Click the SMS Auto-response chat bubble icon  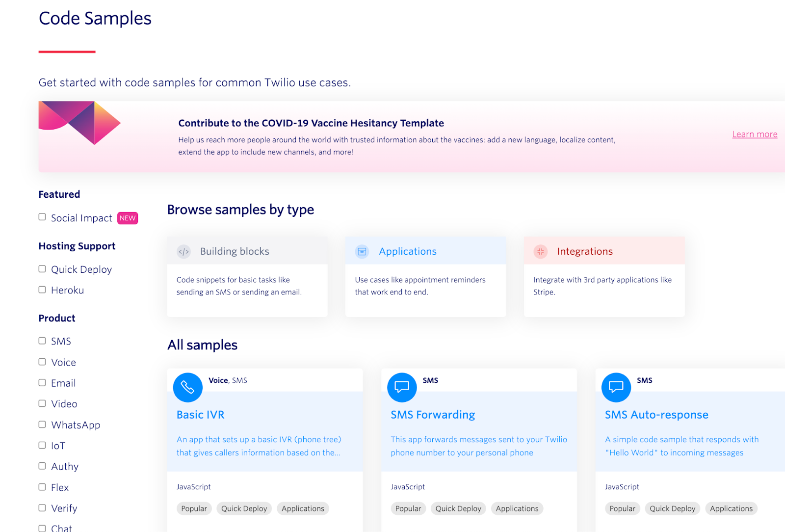[616, 387]
